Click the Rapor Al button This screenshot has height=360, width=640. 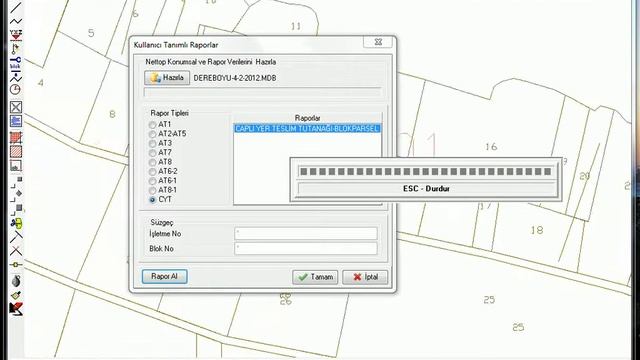pyautogui.click(x=164, y=276)
